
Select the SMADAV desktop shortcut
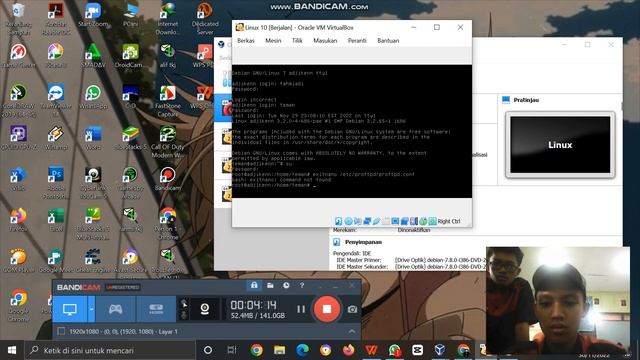click(93, 56)
